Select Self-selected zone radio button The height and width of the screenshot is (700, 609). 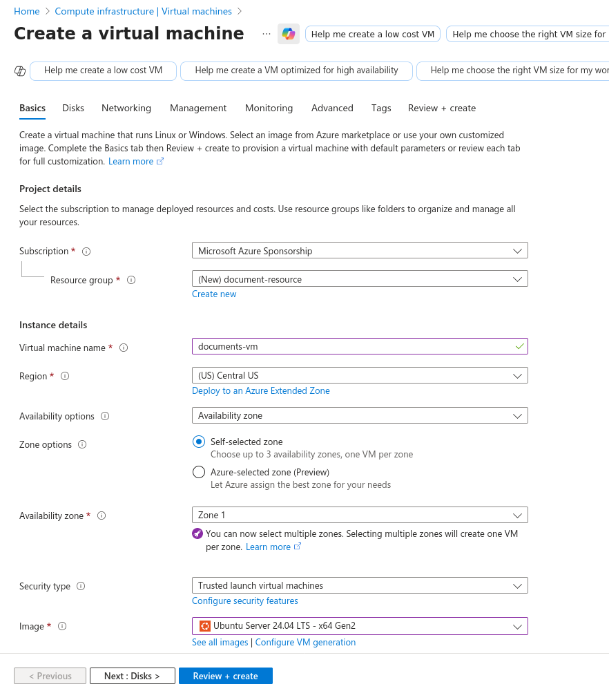[x=199, y=442]
